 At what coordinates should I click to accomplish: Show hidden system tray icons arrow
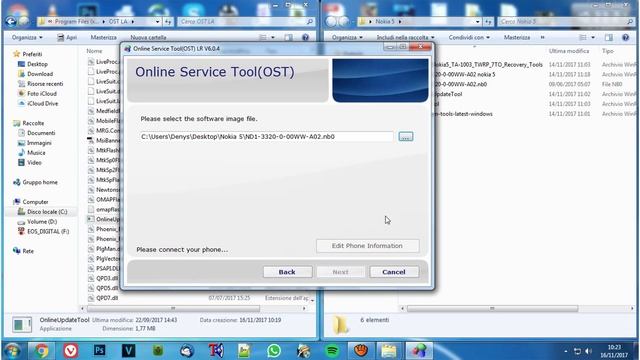click(565, 351)
